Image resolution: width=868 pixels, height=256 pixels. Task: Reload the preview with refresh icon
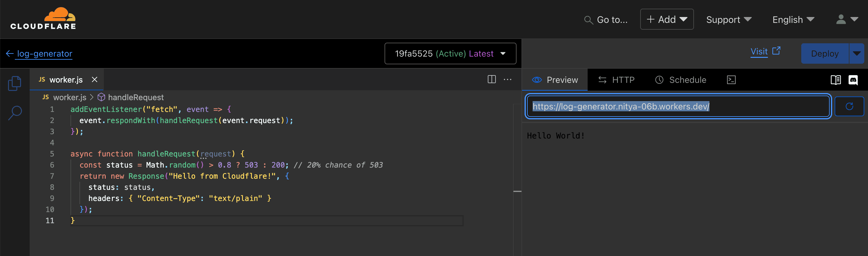849,106
